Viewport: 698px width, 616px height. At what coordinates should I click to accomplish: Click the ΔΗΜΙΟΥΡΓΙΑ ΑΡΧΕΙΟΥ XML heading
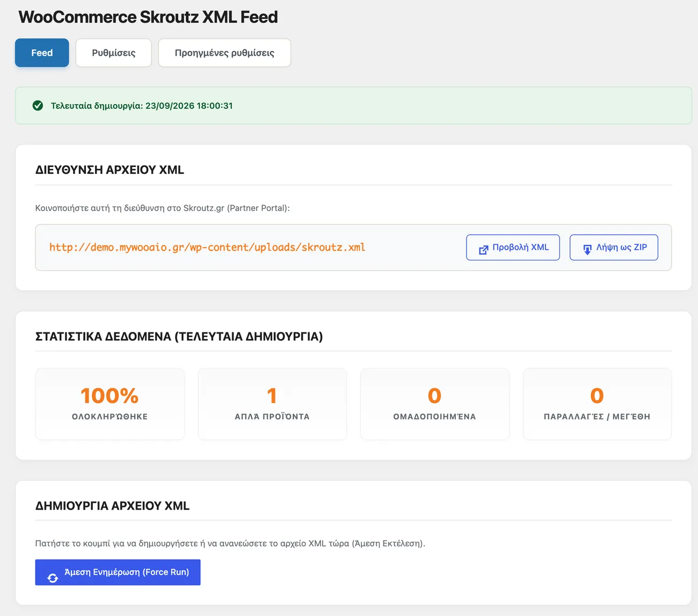tap(112, 506)
